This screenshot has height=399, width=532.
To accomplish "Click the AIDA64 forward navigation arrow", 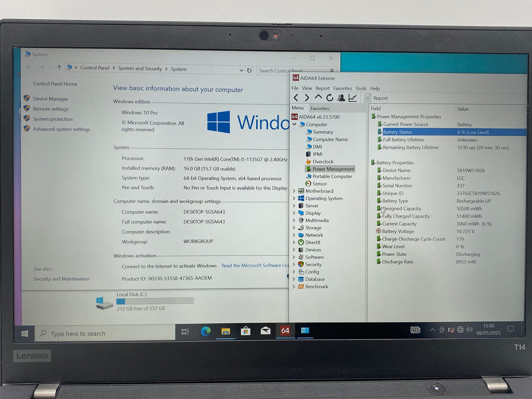I will pos(307,98).
